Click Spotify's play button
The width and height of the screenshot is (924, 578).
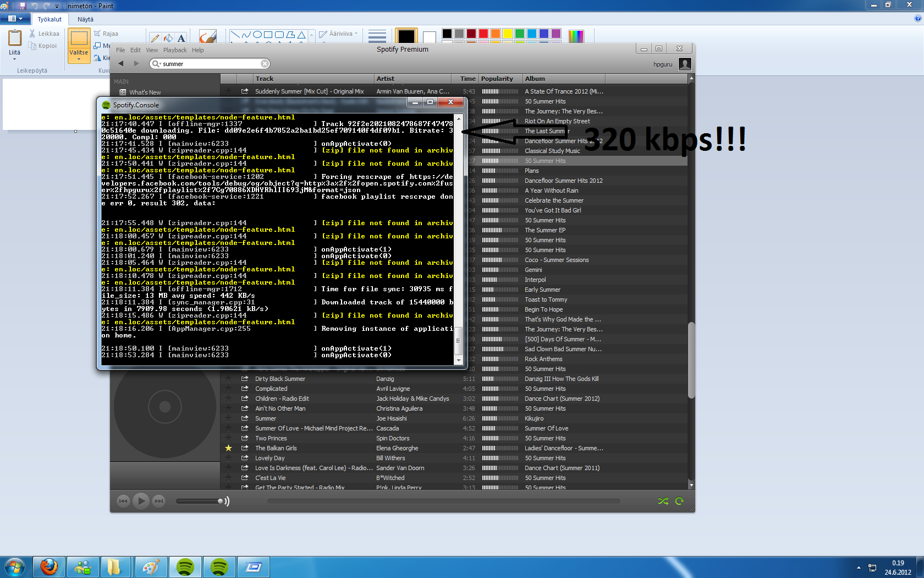[x=141, y=501]
